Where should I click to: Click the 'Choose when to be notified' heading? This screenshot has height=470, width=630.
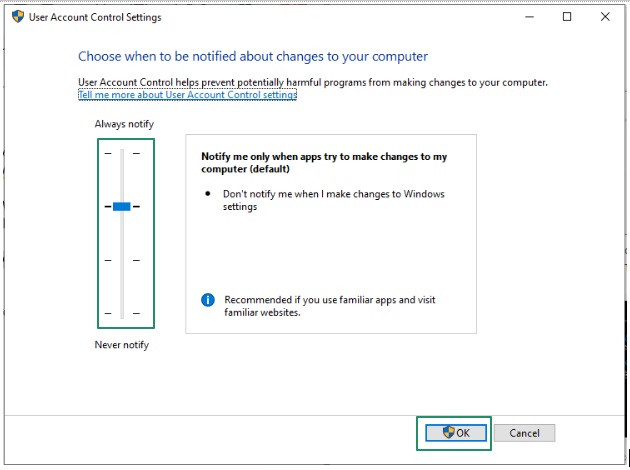point(253,57)
